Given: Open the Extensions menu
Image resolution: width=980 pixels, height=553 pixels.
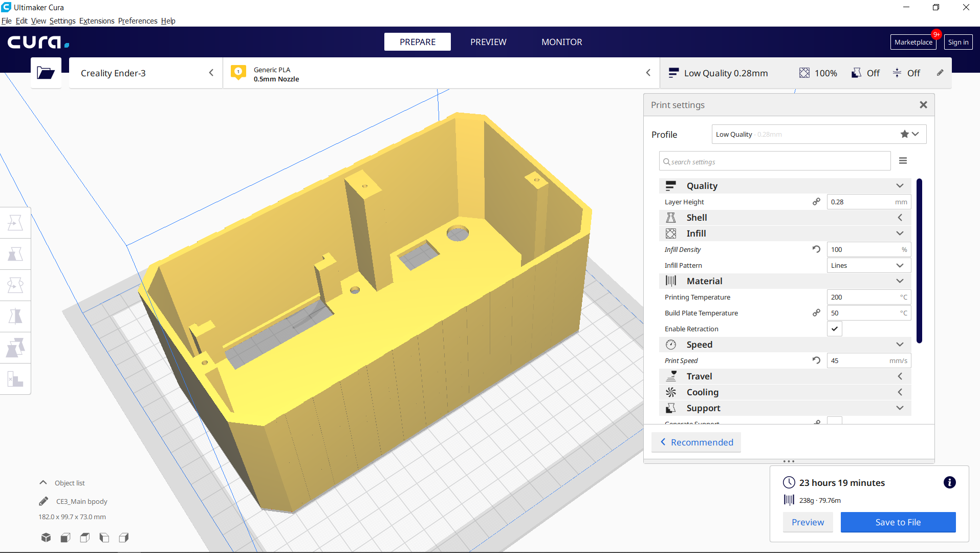Looking at the screenshot, I should pyautogui.click(x=97, y=21).
